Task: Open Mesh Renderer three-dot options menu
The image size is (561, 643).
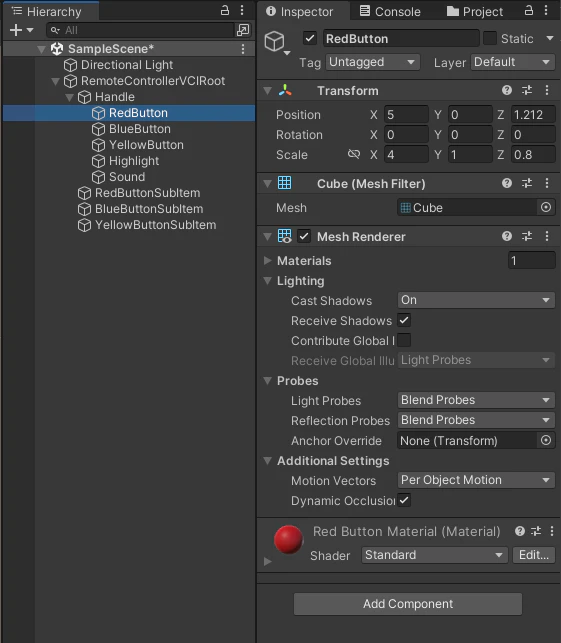Action: [547, 236]
